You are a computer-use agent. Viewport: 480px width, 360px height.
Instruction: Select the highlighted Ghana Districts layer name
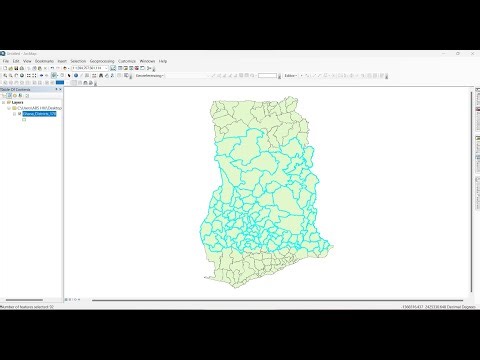pos(39,114)
